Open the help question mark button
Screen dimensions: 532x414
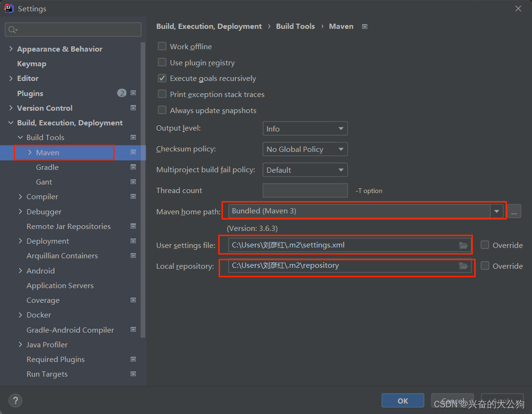(15, 400)
